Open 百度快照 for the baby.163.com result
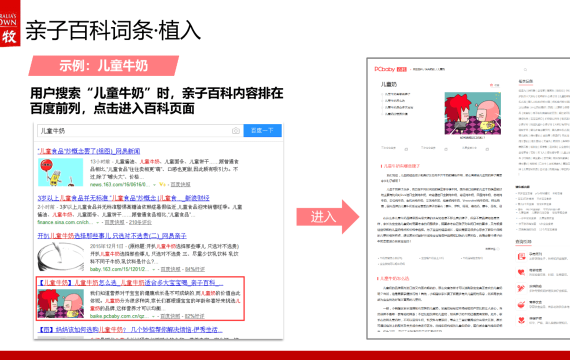The width and height of the screenshot is (570, 360). [170, 269]
